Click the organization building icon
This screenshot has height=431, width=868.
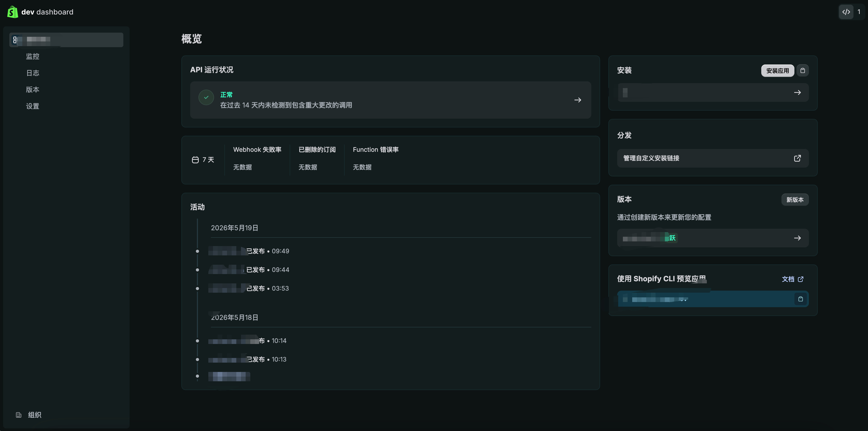tap(19, 415)
